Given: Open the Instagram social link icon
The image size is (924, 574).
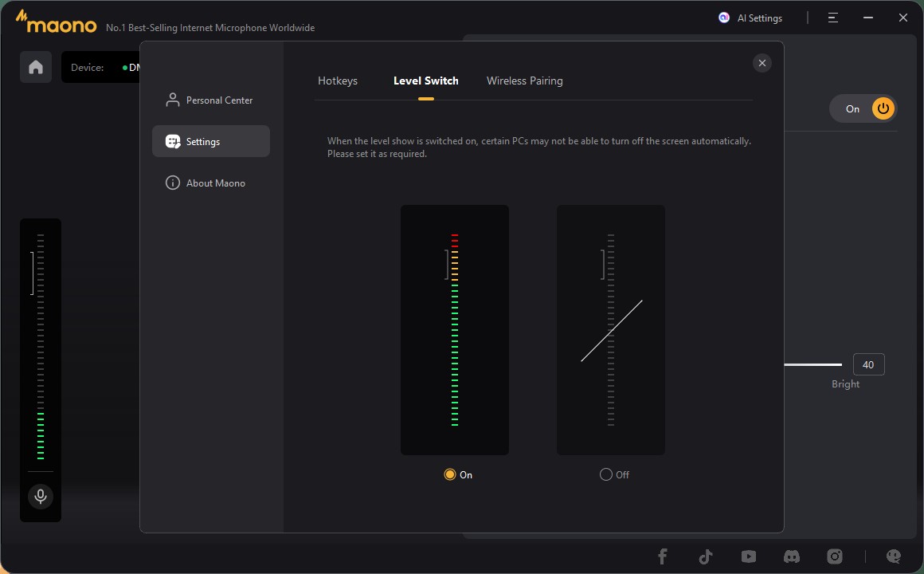Looking at the screenshot, I should tap(834, 556).
